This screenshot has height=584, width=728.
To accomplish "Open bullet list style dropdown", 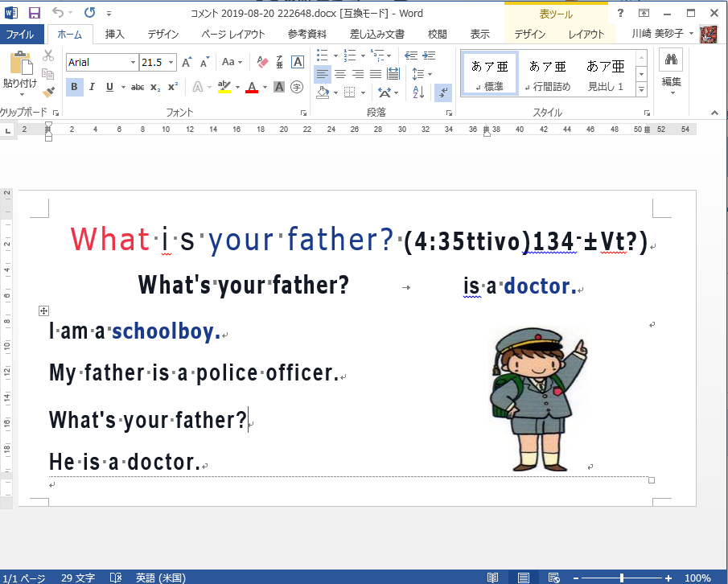I will pos(335,56).
